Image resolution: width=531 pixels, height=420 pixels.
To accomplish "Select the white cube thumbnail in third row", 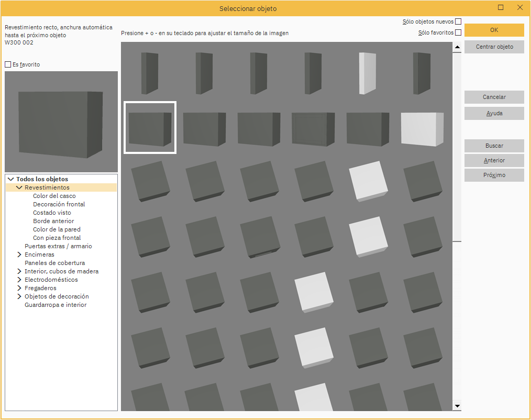I will click(368, 181).
